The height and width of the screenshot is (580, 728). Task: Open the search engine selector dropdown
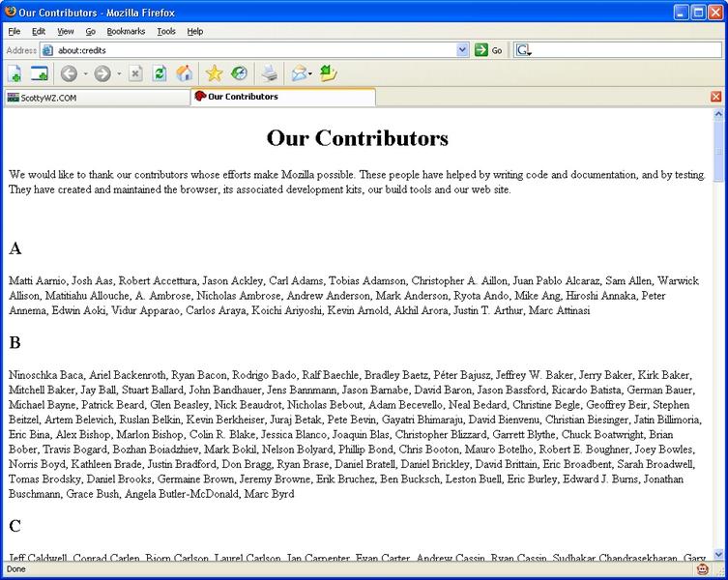point(524,50)
